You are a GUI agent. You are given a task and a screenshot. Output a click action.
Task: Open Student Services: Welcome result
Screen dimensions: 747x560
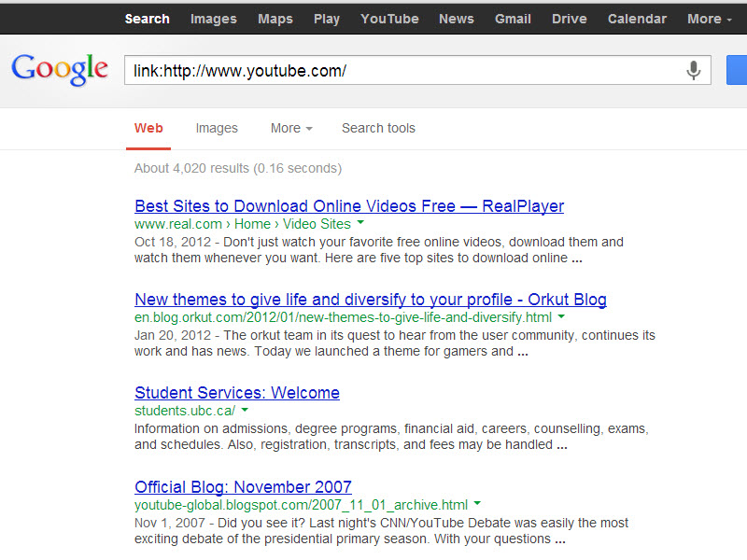(237, 392)
